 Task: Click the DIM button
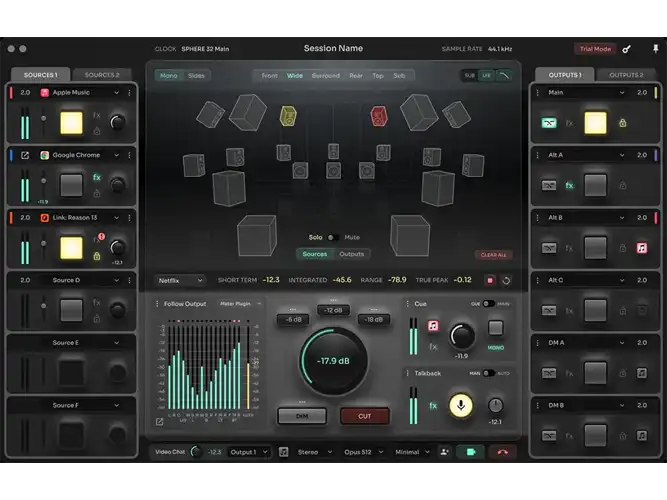pyautogui.click(x=302, y=416)
